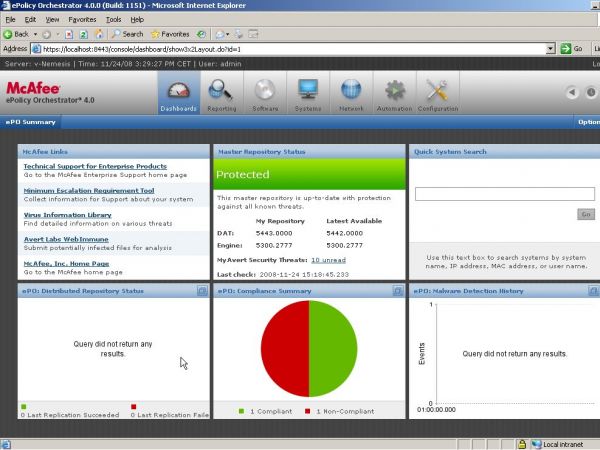
Task: Click the page icon in address bar
Action: tap(36, 49)
